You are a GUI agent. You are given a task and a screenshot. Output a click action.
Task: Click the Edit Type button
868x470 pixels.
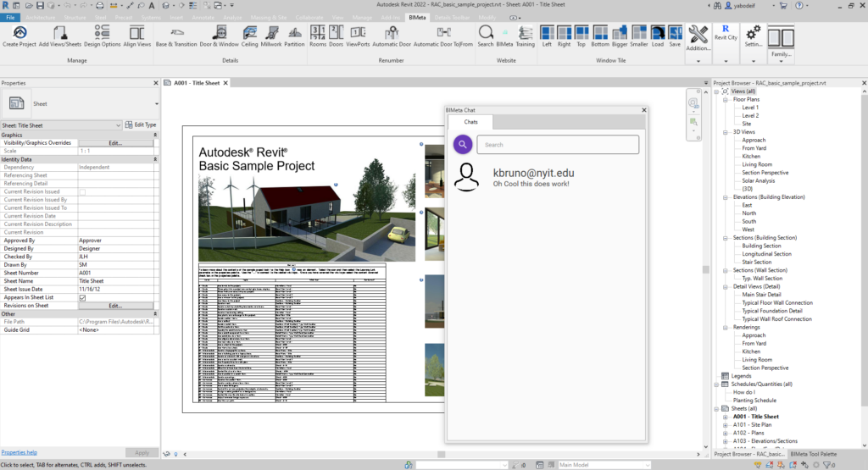click(x=141, y=125)
